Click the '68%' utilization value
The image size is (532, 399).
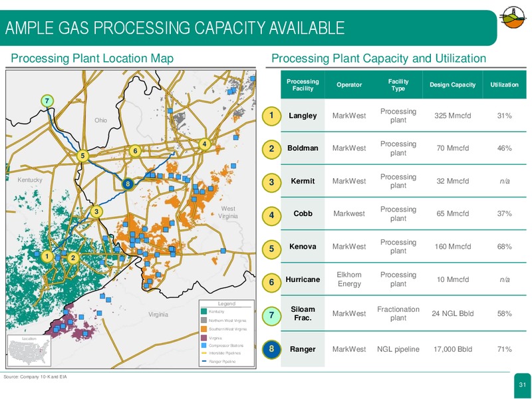(505, 246)
